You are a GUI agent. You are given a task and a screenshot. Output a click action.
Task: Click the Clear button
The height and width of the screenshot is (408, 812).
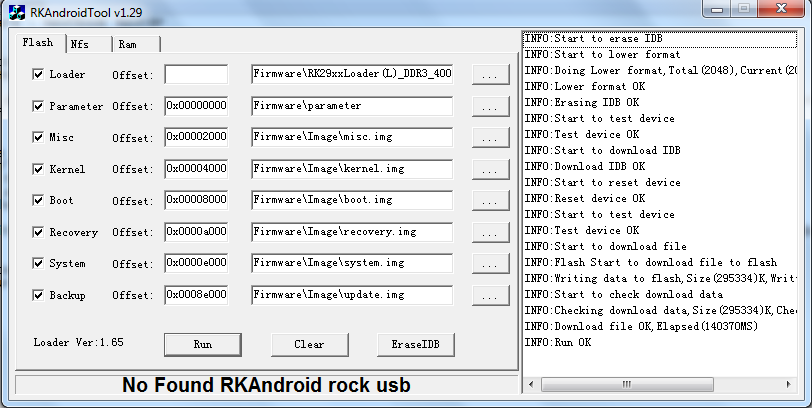(x=310, y=344)
